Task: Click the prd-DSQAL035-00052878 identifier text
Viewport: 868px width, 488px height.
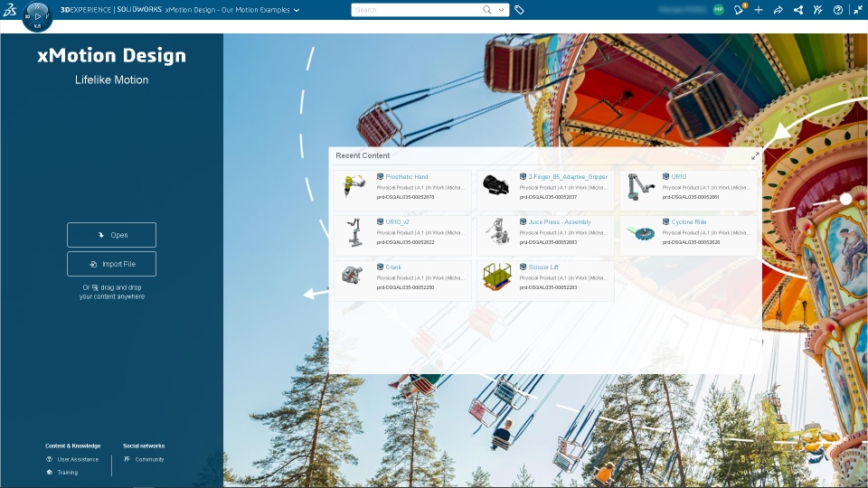Action: [x=405, y=197]
